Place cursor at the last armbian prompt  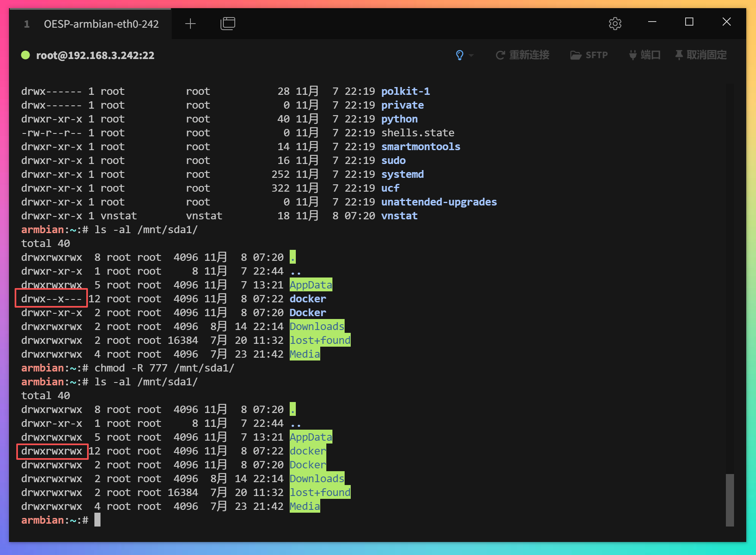[x=97, y=520]
